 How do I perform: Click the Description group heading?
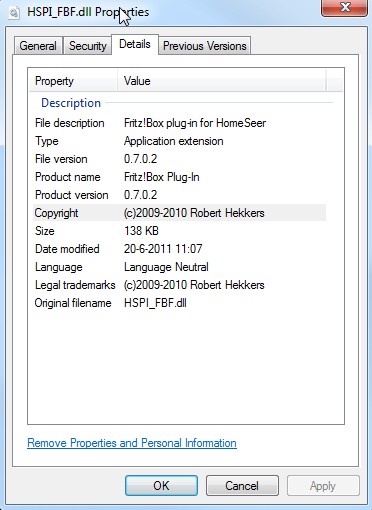pyautogui.click(x=71, y=103)
